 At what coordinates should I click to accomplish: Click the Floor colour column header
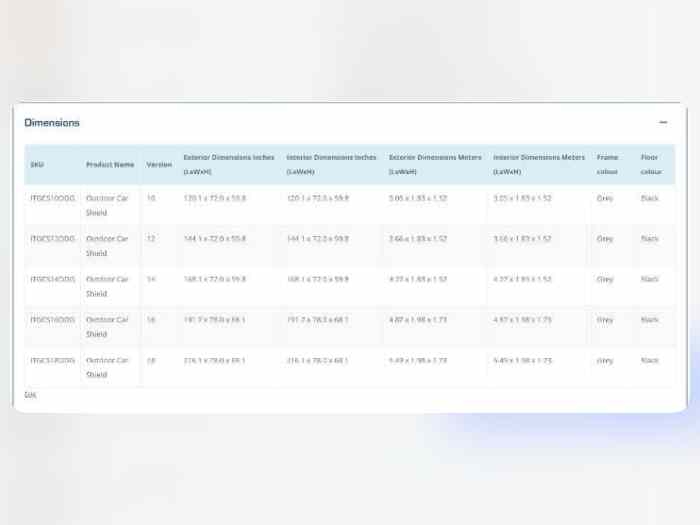[x=651, y=164]
